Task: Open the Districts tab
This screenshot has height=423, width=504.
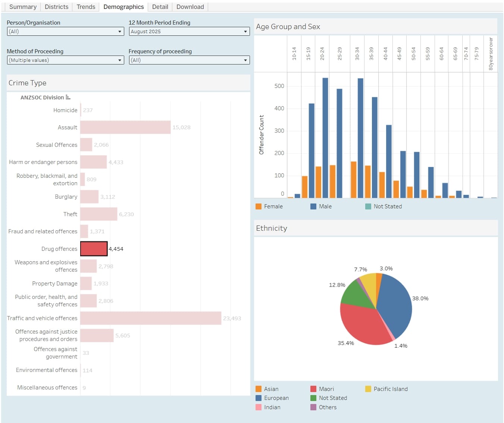Action: pos(56,7)
